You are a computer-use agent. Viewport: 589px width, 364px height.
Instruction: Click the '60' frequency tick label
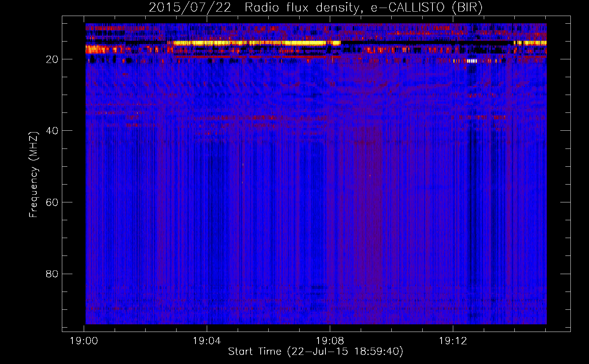click(52, 202)
